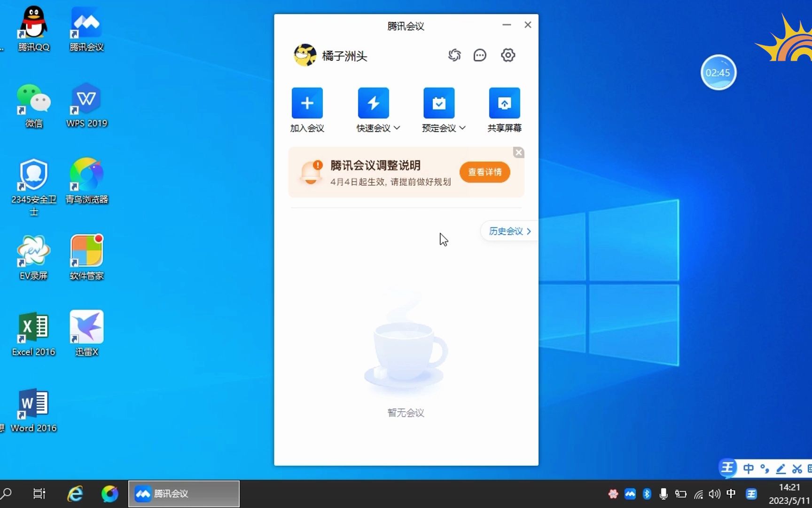Click the 腾讯QQ desktop icon
This screenshot has width=812, height=508.
(x=33, y=29)
